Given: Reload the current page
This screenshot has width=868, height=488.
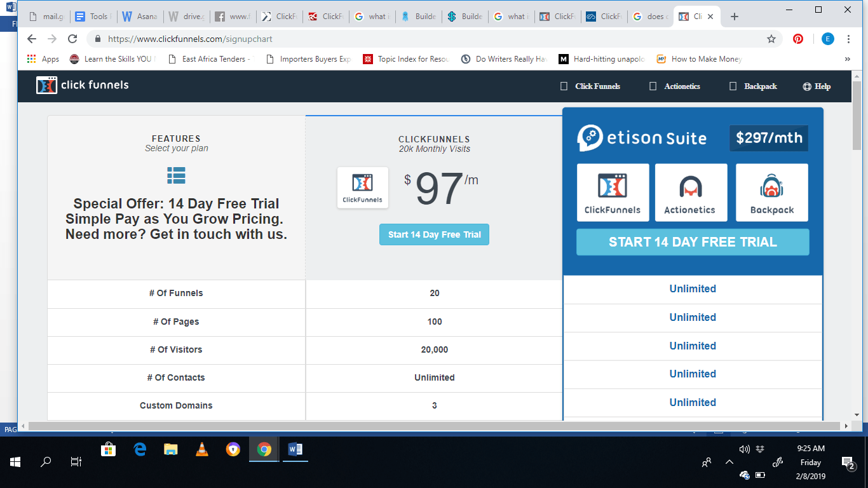Looking at the screenshot, I should tap(72, 39).
